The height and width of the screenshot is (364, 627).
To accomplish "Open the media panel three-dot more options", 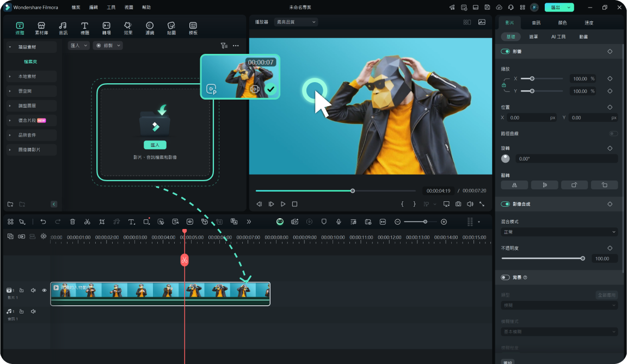I will coord(236,46).
